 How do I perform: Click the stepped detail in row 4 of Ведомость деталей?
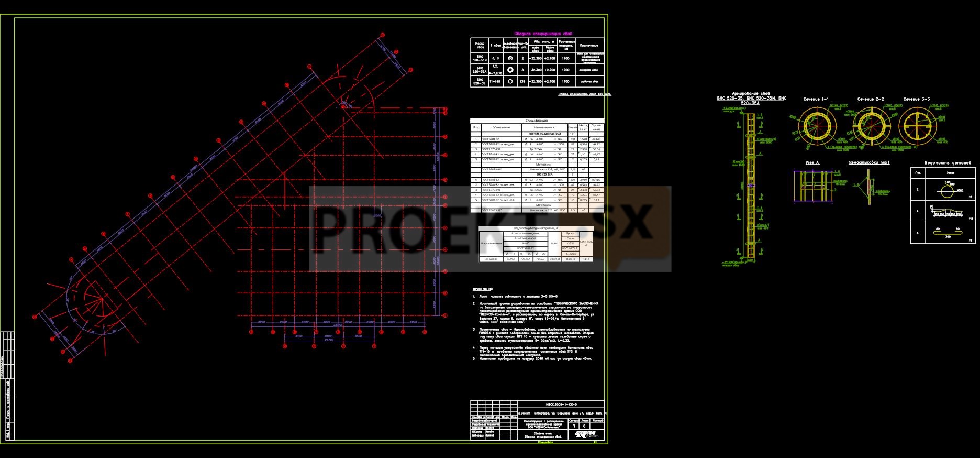coord(946,211)
